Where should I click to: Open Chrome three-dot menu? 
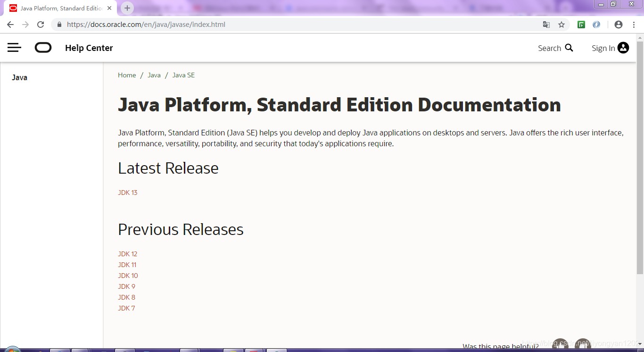coord(634,25)
